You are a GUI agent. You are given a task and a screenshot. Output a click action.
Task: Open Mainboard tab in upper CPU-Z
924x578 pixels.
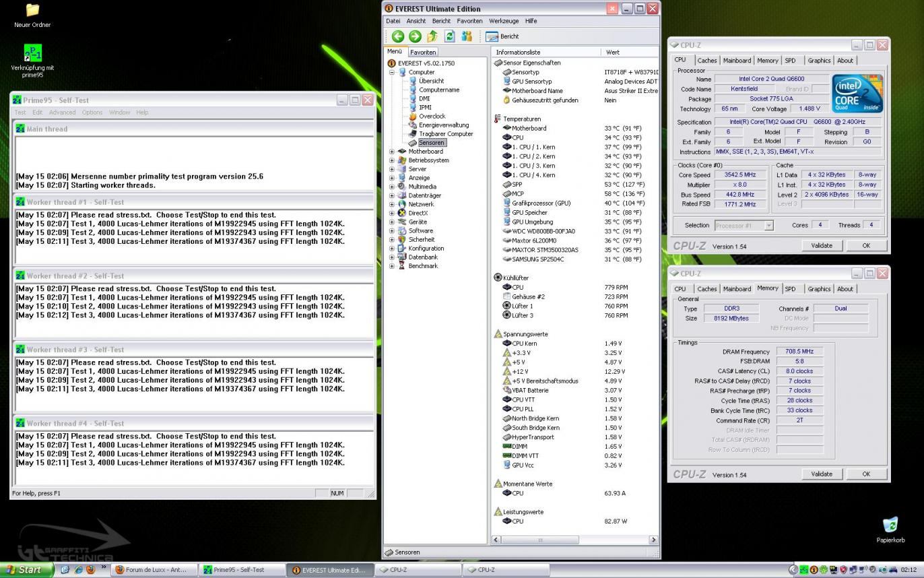tap(737, 61)
